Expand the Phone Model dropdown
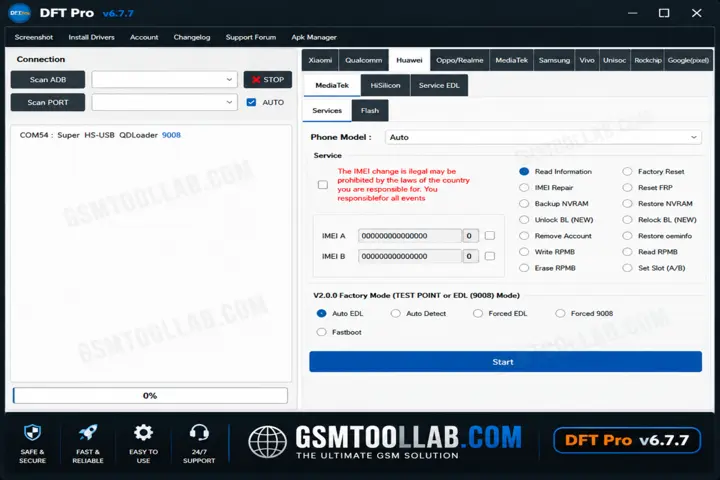This screenshot has height=480, width=720. (543, 137)
